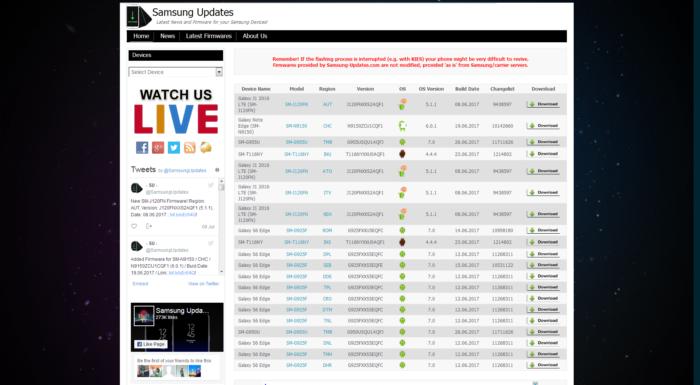Open the ITV region link
Viewport: 700px width, 385px height.
click(327, 192)
